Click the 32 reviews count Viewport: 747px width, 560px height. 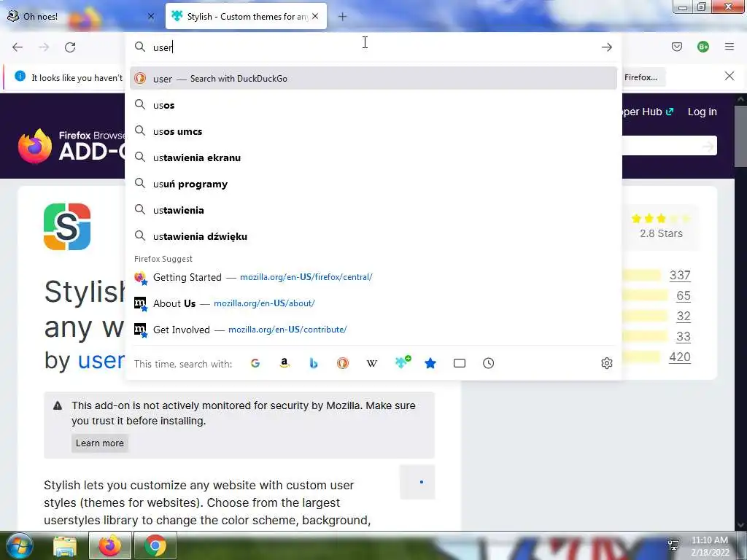(683, 316)
